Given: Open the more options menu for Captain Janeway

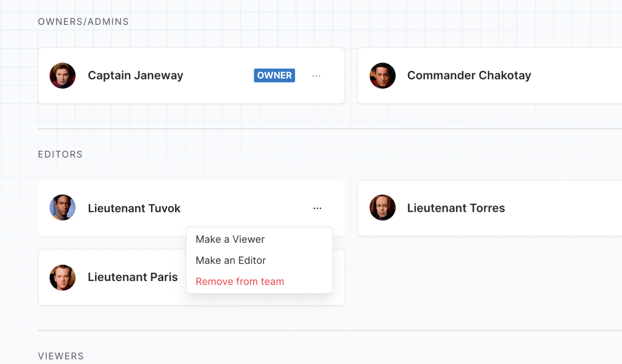Looking at the screenshot, I should 316,76.
